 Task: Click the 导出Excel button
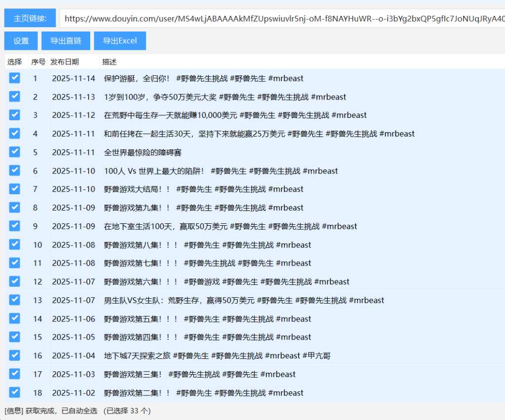120,41
